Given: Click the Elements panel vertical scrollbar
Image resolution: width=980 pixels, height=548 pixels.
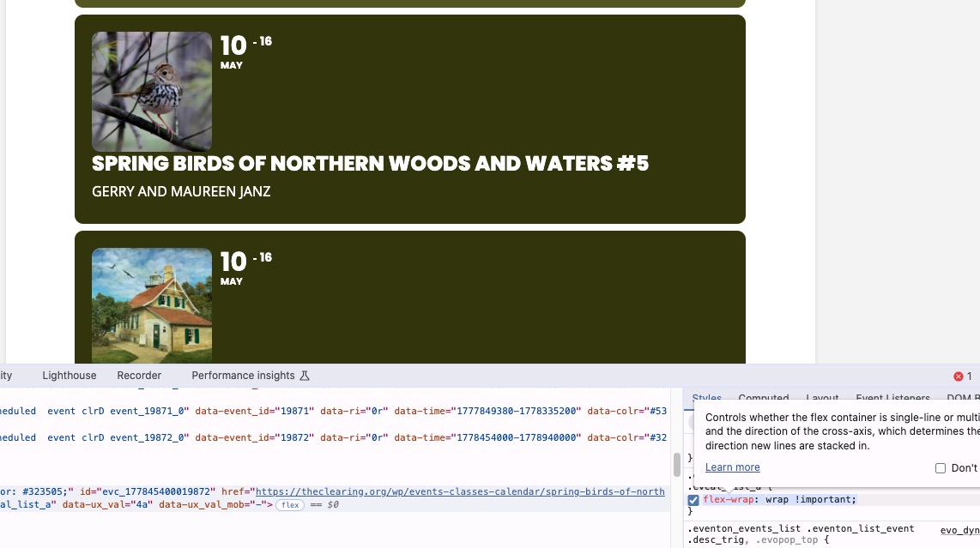Looking at the screenshot, I should click(x=676, y=466).
